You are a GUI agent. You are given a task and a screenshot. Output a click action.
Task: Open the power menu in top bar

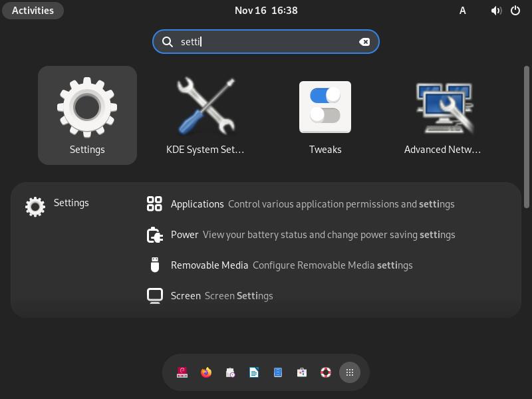point(515,11)
